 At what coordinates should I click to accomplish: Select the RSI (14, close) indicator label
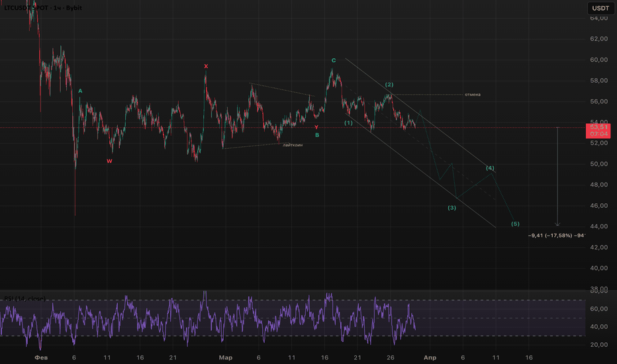coord(24,298)
